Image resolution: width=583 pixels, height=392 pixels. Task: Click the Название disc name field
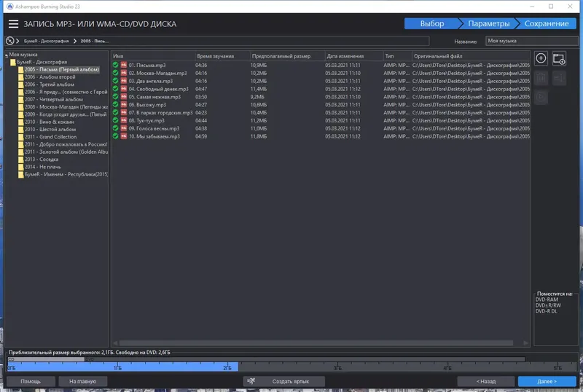(532, 41)
